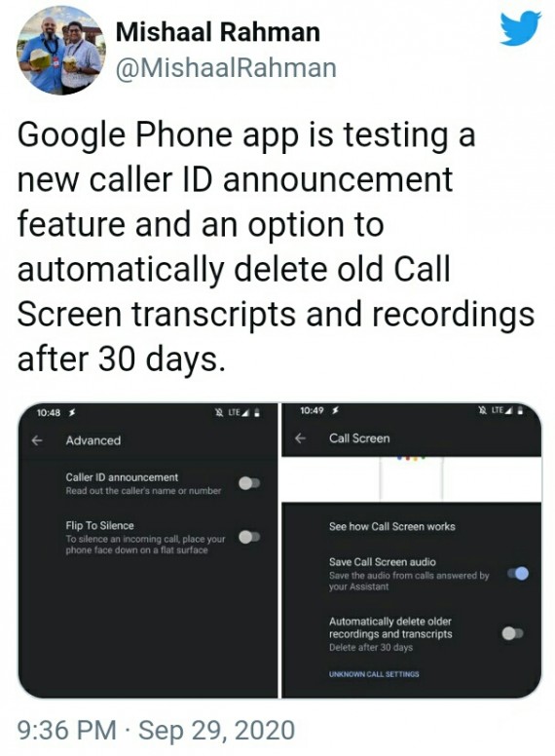Tap the battery icon in right status bar
Viewport: 555px width, 756px height.
(x=520, y=411)
